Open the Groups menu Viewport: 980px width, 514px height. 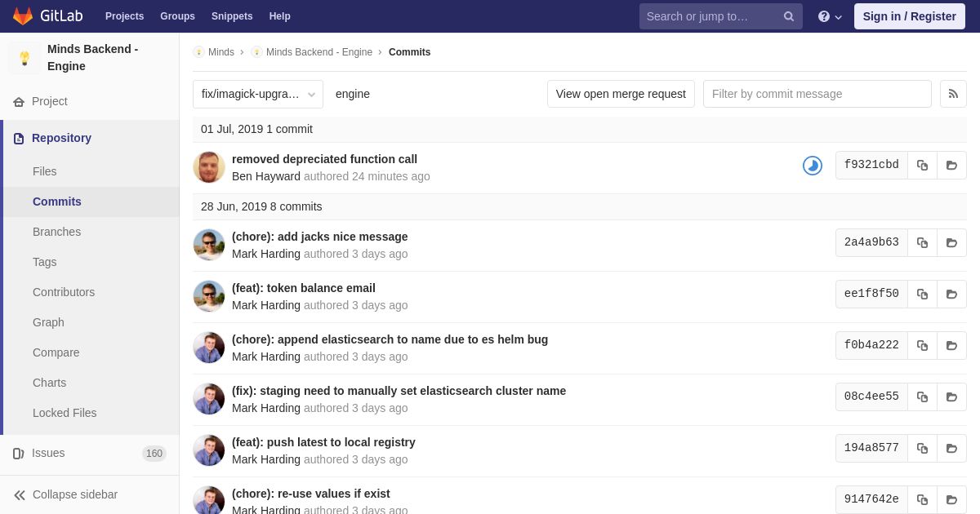(x=177, y=16)
